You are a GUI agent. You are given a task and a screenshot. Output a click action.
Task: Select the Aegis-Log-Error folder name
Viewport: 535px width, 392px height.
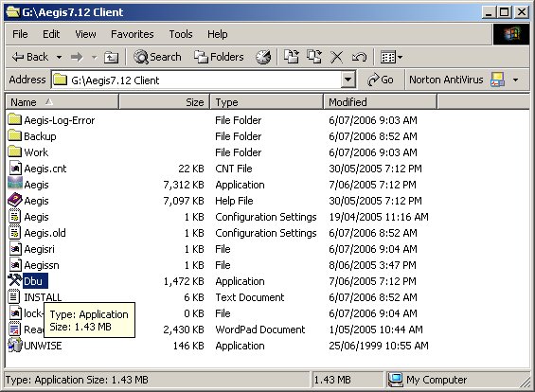coord(60,120)
